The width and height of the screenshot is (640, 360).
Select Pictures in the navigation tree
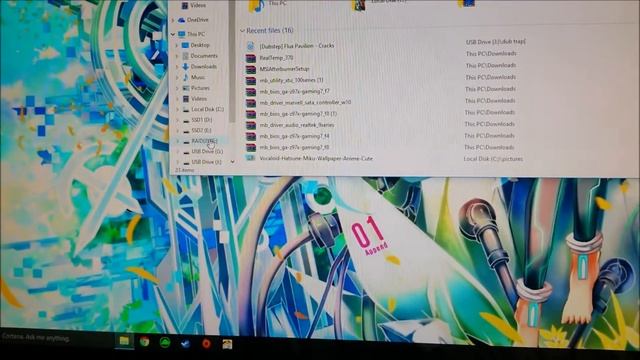pos(200,88)
